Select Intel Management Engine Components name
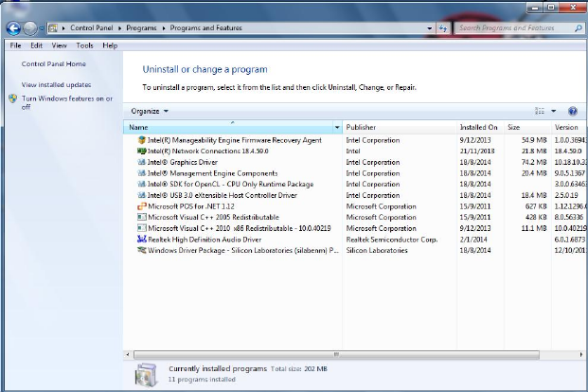The width and height of the screenshot is (588, 392). point(213,173)
